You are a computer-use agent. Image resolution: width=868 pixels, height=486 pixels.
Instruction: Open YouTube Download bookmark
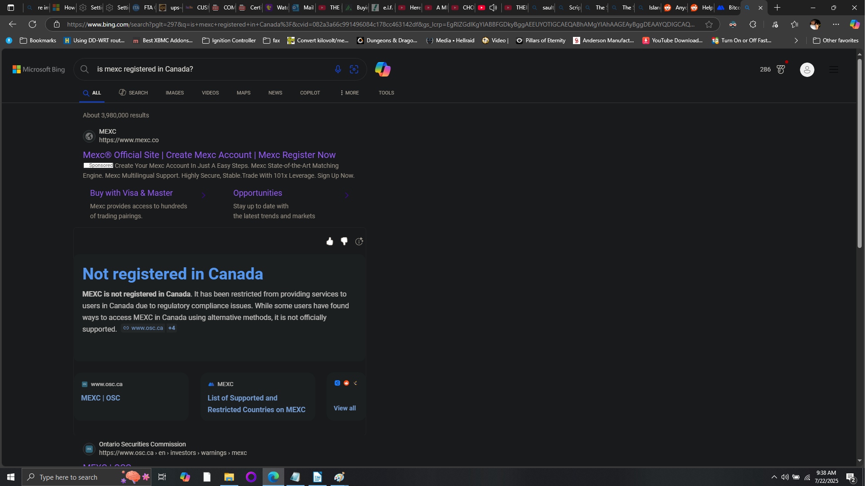673,40
